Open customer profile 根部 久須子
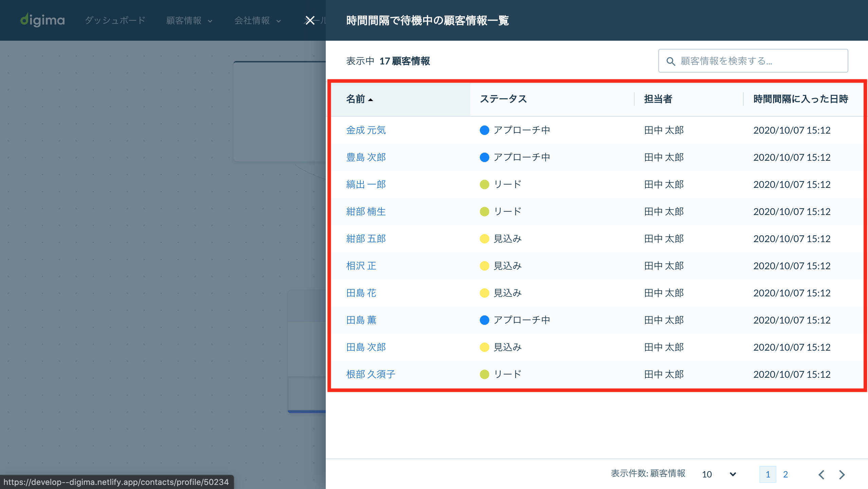 (x=371, y=374)
